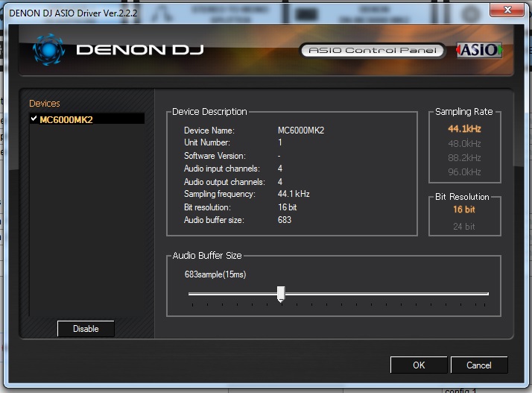
Task: Choose 16 bit resolution
Action: [463, 210]
